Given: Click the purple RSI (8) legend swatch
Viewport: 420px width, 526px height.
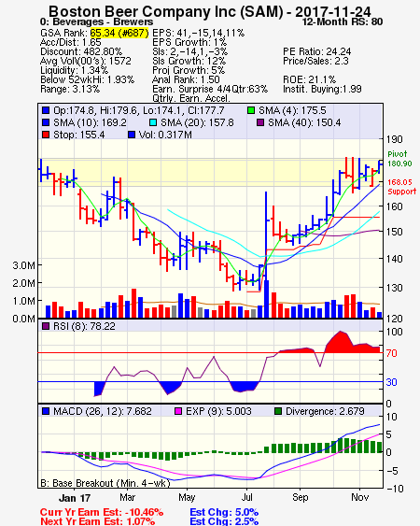Looking at the screenshot, I should point(46,326).
